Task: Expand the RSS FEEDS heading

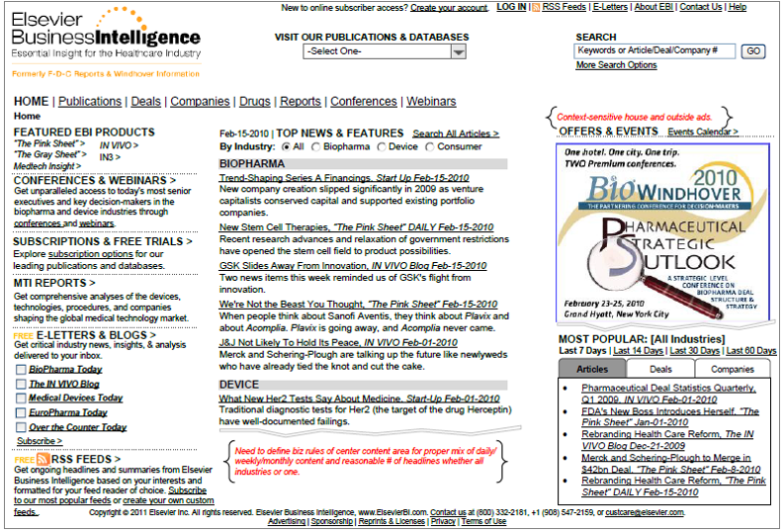Action: click(x=85, y=459)
